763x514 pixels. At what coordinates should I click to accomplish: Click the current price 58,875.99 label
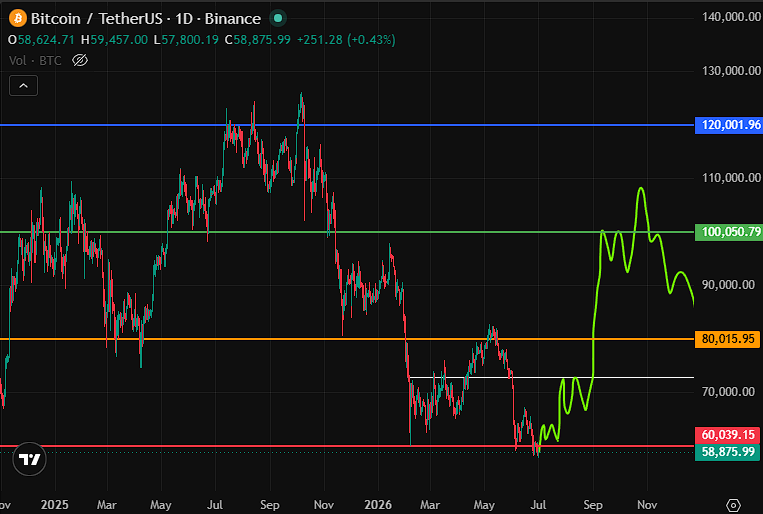click(x=728, y=452)
